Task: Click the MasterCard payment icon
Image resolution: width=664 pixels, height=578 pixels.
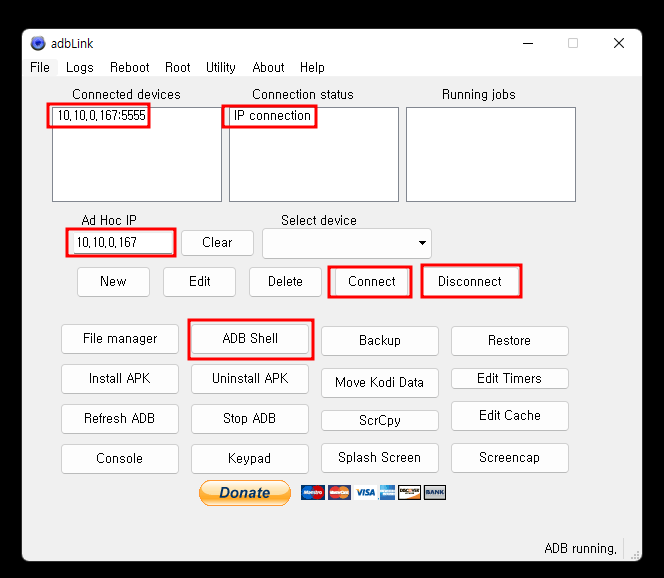Action: pyautogui.click(x=339, y=492)
